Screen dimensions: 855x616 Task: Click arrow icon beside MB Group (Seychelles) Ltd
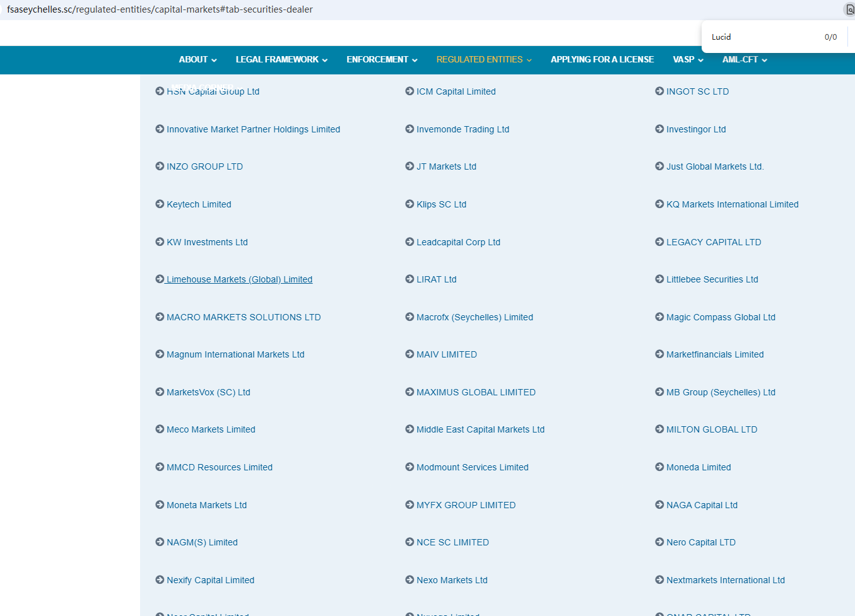[x=659, y=392]
